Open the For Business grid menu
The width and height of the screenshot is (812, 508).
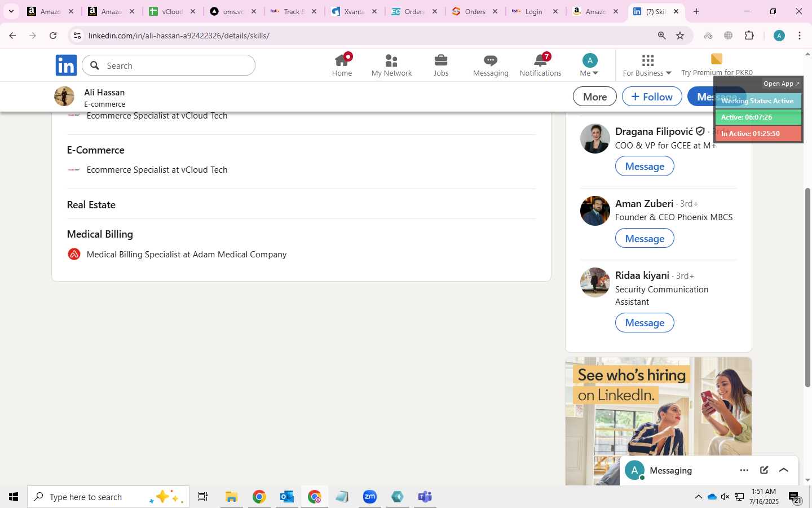pyautogui.click(x=647, y=65)
